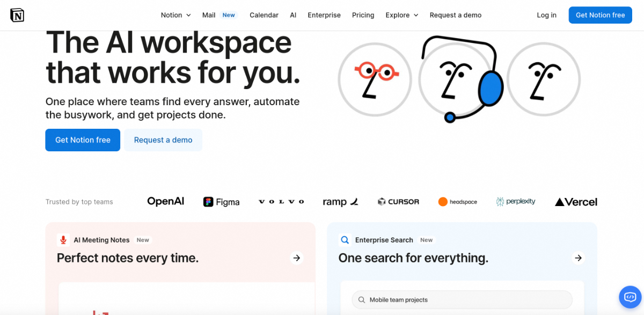Click the arrow on Perfect notes card
Screen dimensions: 644x315
[296, 258]
